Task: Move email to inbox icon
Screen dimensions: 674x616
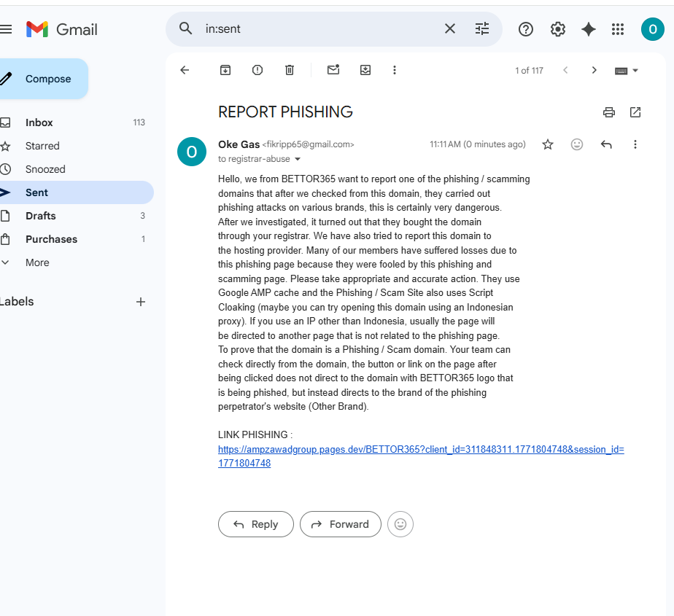Action: (x=365, y=70)
